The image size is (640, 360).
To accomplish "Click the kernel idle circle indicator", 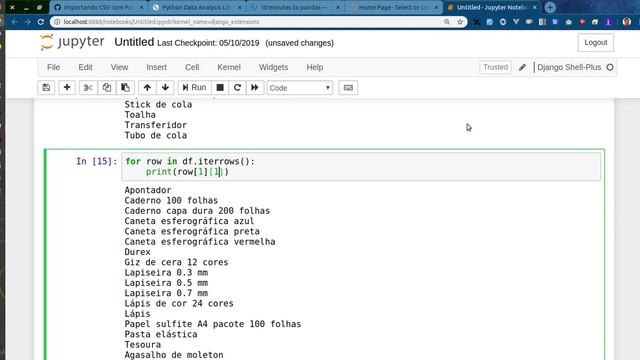I will click(610, 67).
